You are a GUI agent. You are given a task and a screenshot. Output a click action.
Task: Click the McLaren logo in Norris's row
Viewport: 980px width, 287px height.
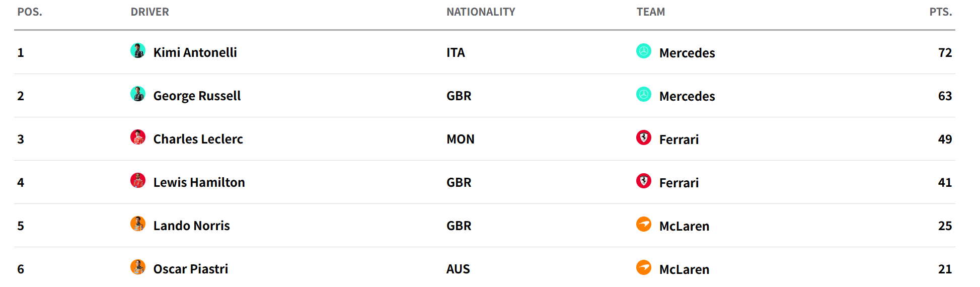pyautogui.click(x=644, y=225)
